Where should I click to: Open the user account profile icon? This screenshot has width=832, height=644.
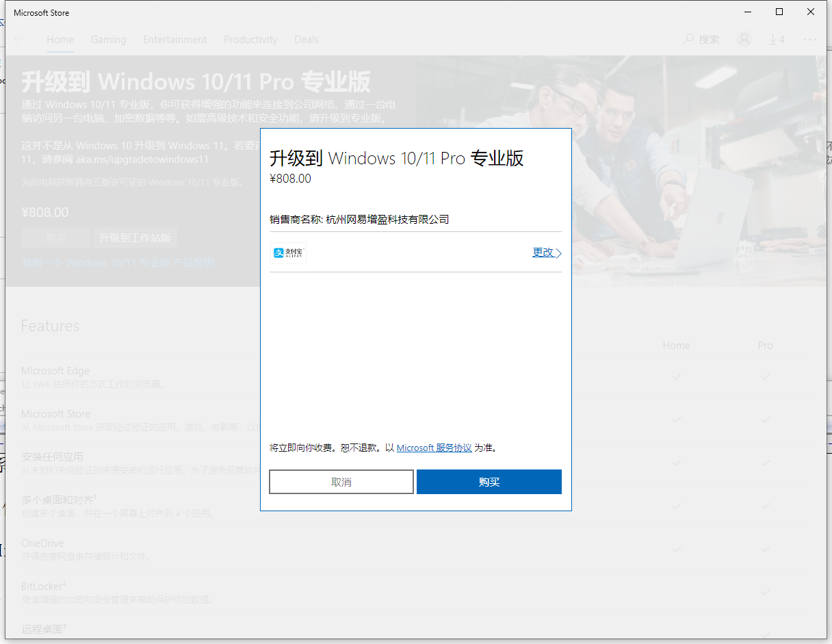click(744, 39)
